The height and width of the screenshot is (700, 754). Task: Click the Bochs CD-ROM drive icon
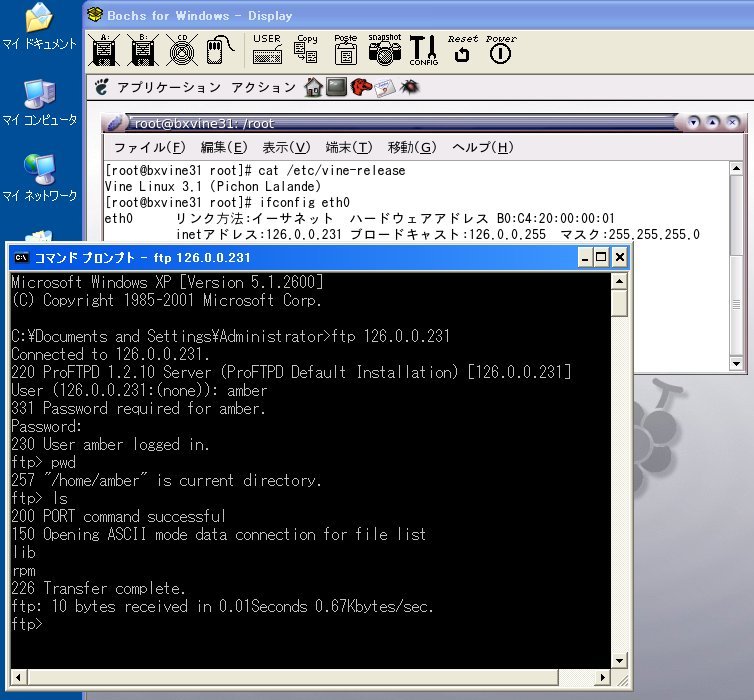(x=182, y=50)
